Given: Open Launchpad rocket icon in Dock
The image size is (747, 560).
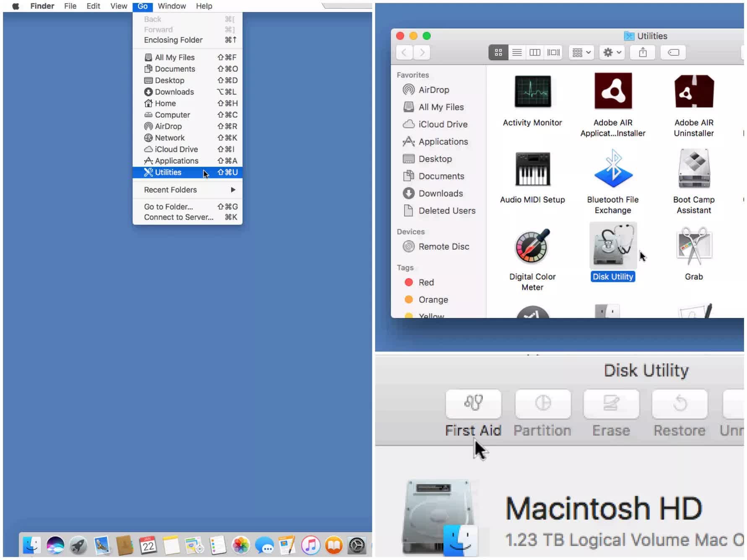Looking at the screenshot, I should [78, 545].
